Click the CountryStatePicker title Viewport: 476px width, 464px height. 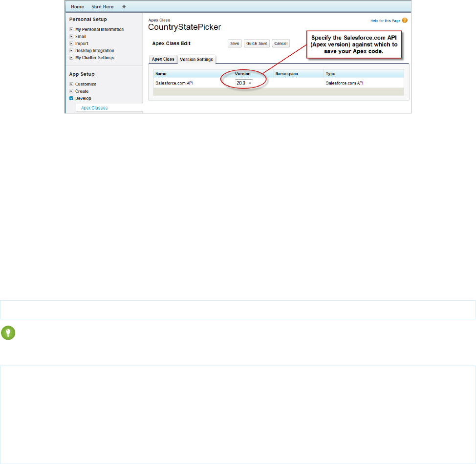pyautogui.click(x=185, y=27)
